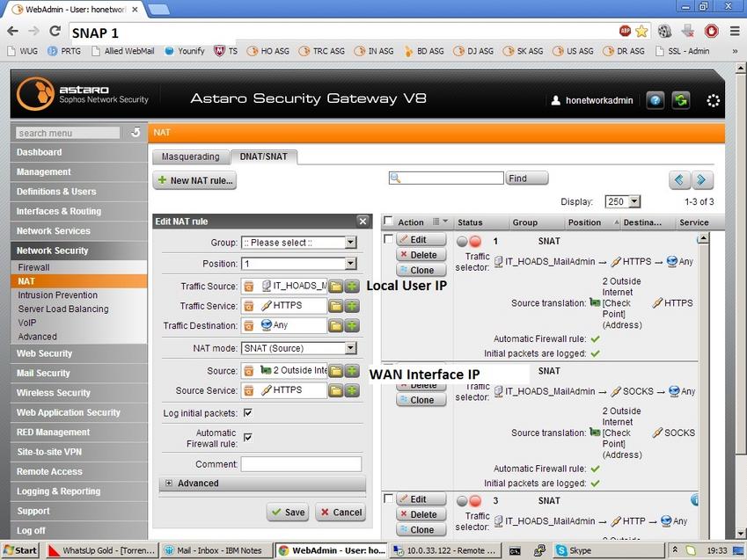Viewport: 747px width, 560px height.
Task: Open folder icon for Traffic Source
Action: (x=336, y=287)
